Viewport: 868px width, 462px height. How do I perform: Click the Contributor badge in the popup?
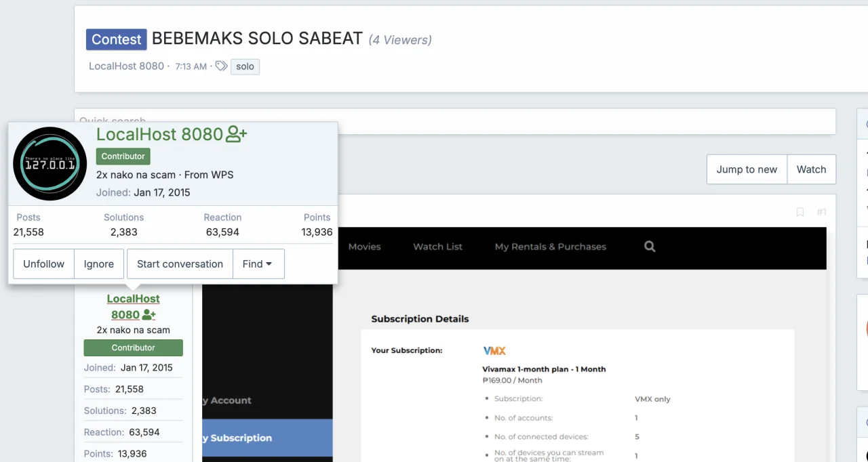point(123,156)
